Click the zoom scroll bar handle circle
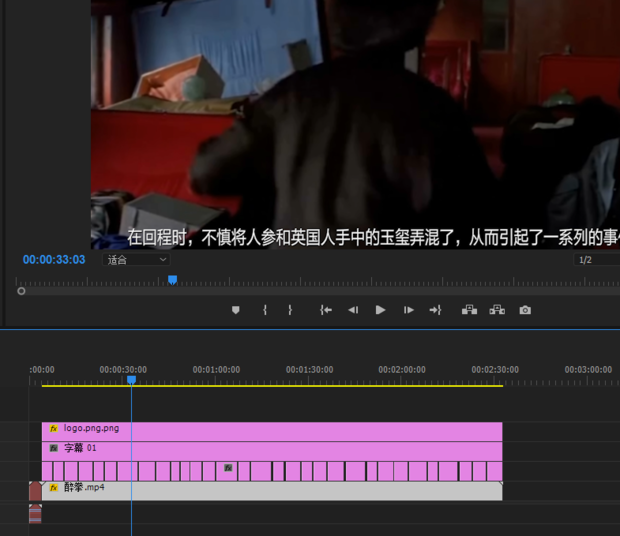Image resolution: width=620 pixels, height=536 pixels. (21, 291)
